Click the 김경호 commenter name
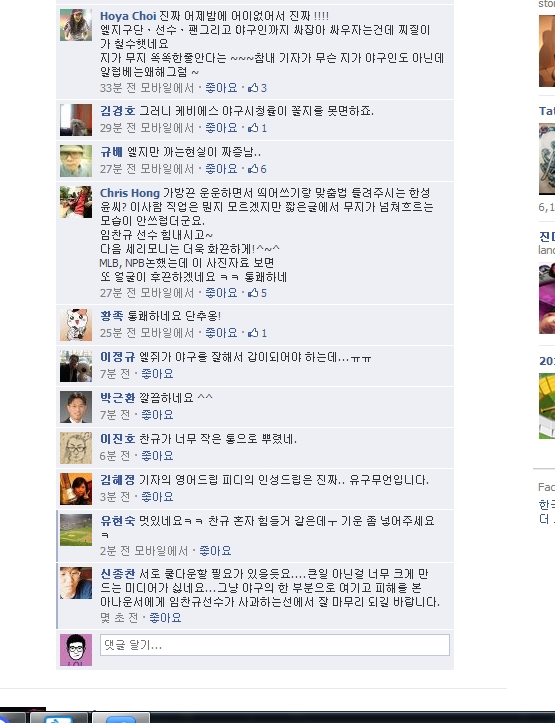This screenshot has width=555, height=723. pos(118,111)
